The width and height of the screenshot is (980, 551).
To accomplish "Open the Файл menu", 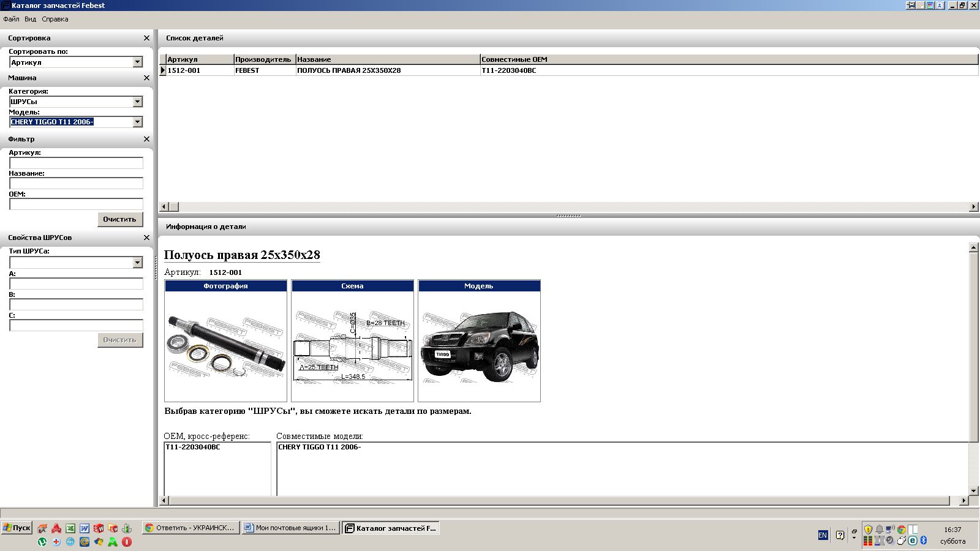I will point(11,19).
